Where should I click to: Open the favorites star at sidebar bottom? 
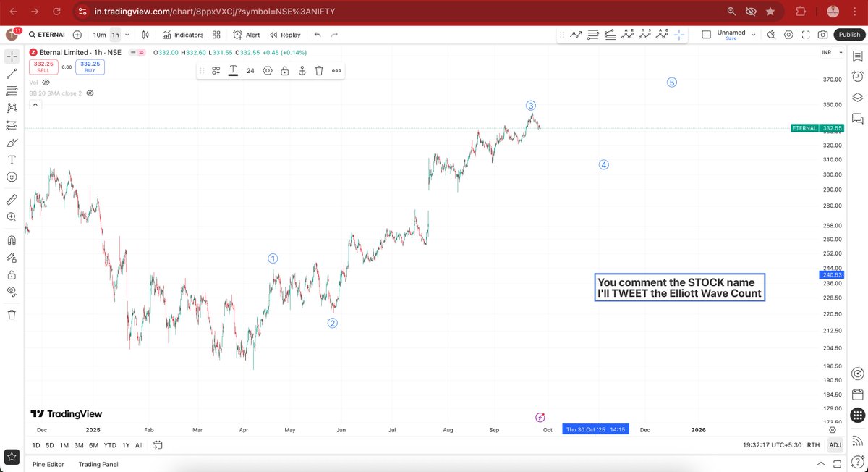(x=12, y=456)
